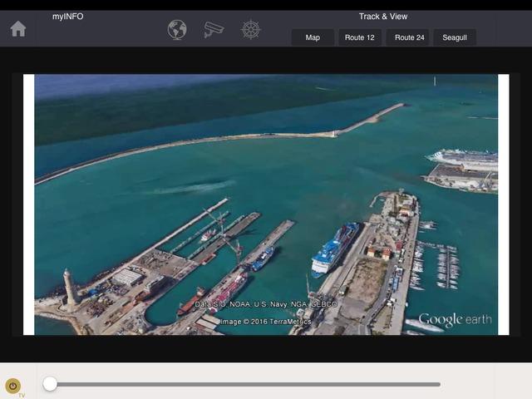Click the middle of the slider track
Viewport: 532px width, 399px height.
[245, 384]
